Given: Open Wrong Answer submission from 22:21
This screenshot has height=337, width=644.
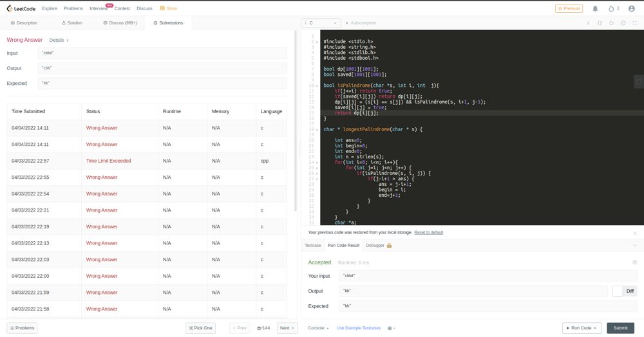Looking at the screenshot, I should coord(102,210).
